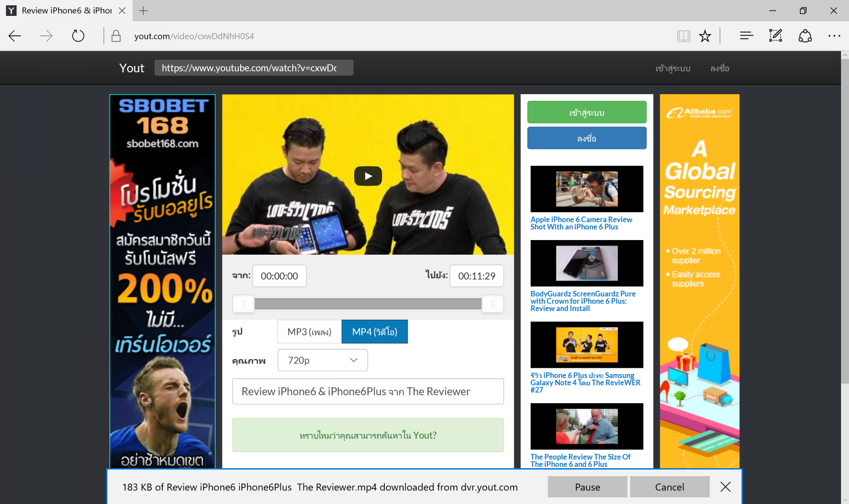Select MP4 (วิดีโอ) format
The width and height of the screenshot is (849, 504).
click(375, 332)
